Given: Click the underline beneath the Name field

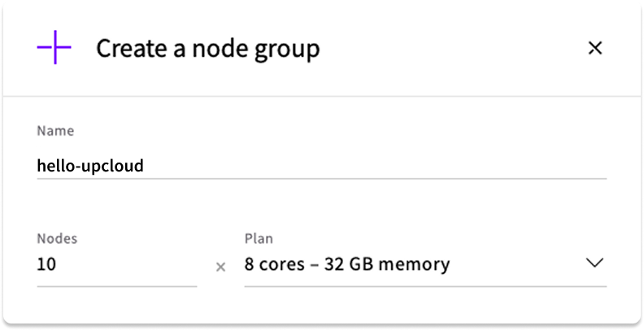Looking at the screenshot, I should [321, 177].
